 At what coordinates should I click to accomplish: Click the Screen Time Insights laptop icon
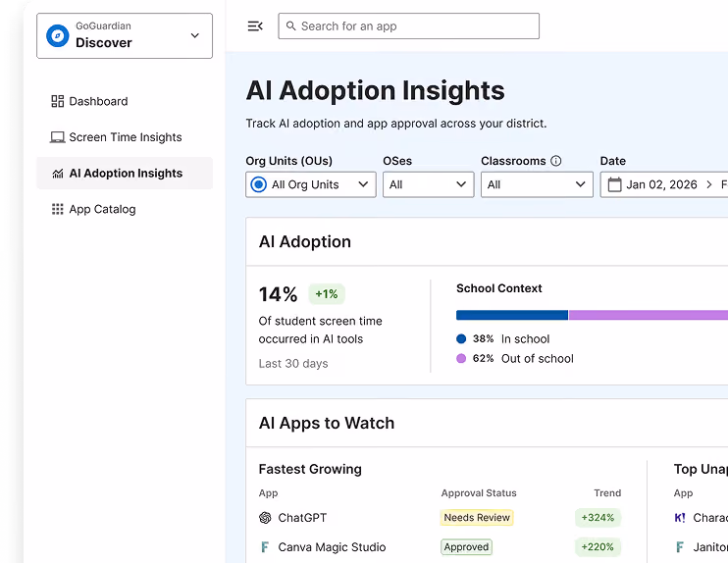click(58, 137)
